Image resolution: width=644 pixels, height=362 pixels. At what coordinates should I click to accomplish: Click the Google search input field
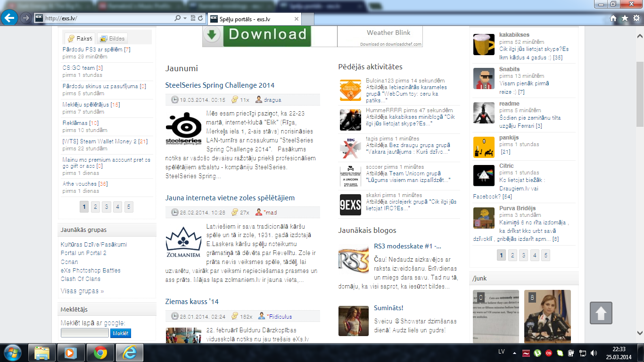[85, 333]
